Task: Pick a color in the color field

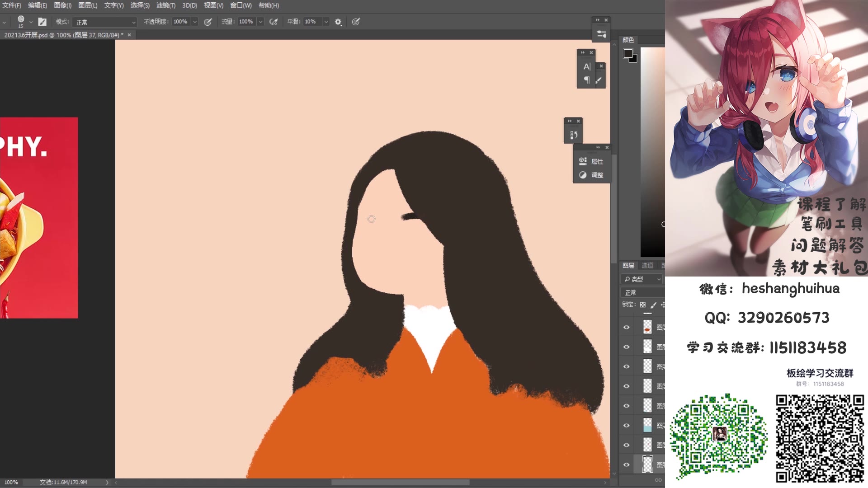Action: point(652,152)
